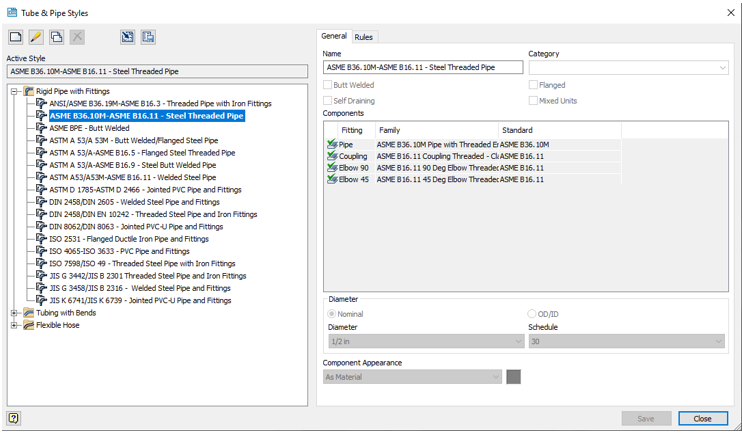The image size is (743, 433).
Task: Click the style icon beside ASME BPE - Butt Welded
Action: (x=42, y=128)
